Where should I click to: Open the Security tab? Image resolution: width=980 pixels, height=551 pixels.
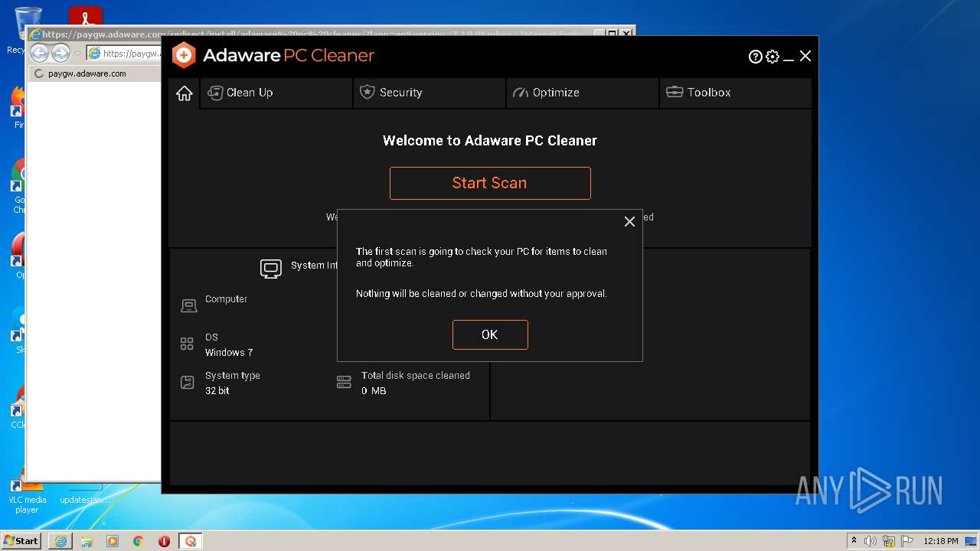(430, 93)
